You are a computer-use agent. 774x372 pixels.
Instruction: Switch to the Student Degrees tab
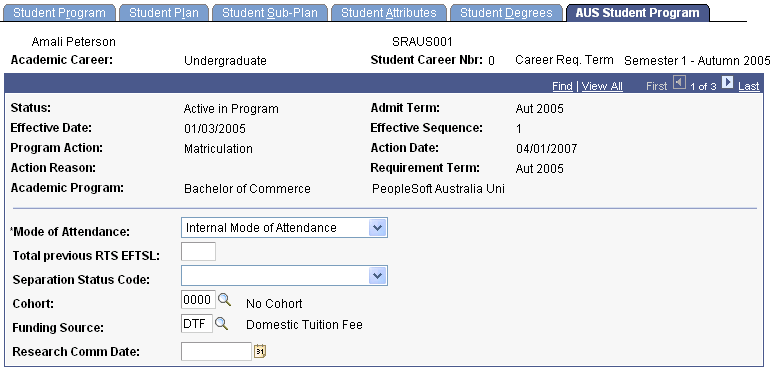(x=506, y=13)
